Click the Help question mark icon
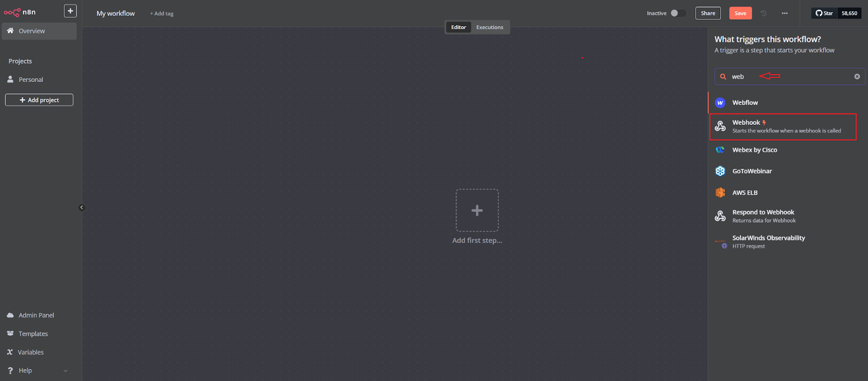 pos(10,371)
